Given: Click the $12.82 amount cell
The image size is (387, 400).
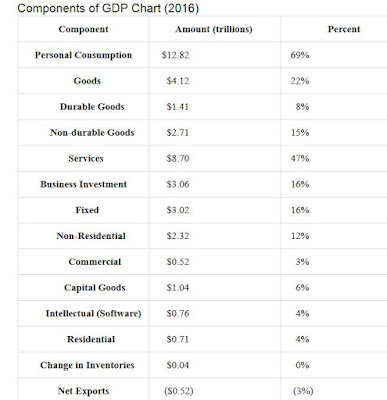Looking at the screenshot, I should (175, 55).
